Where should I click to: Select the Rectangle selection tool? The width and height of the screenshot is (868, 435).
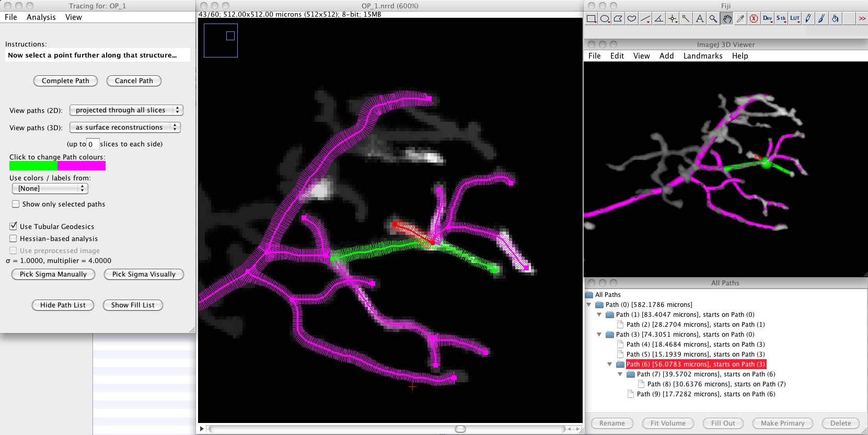coord(591,19)
